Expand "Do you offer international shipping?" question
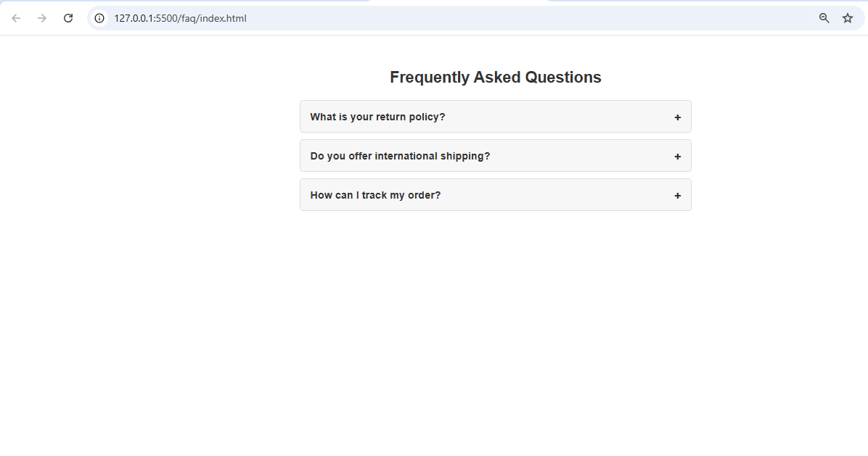Image resolution: width=868 pixels, height=456 pixels. (x=496, y=156)
